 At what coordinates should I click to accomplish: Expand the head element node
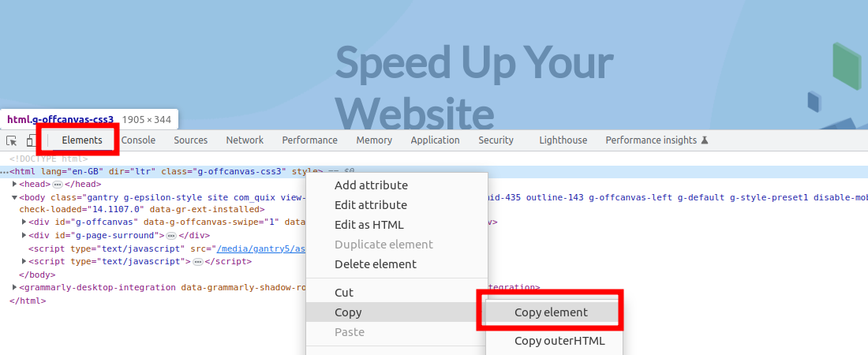tap(14, 184)
